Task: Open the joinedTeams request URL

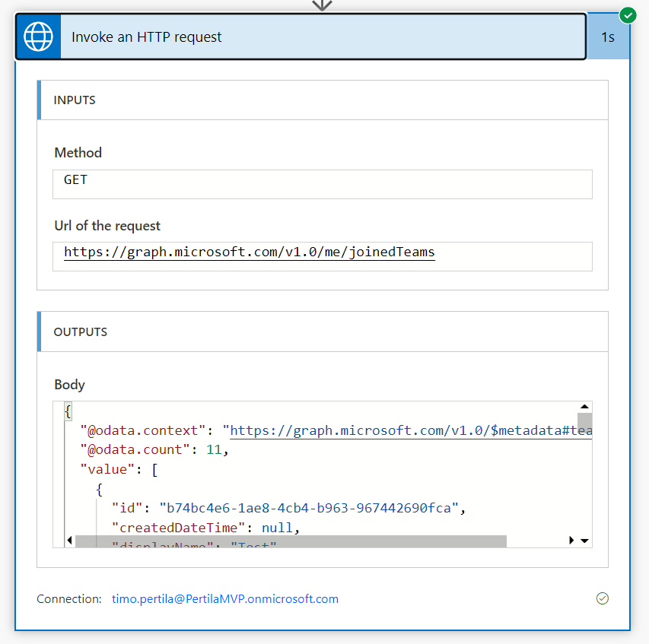Action: [249, 252]
